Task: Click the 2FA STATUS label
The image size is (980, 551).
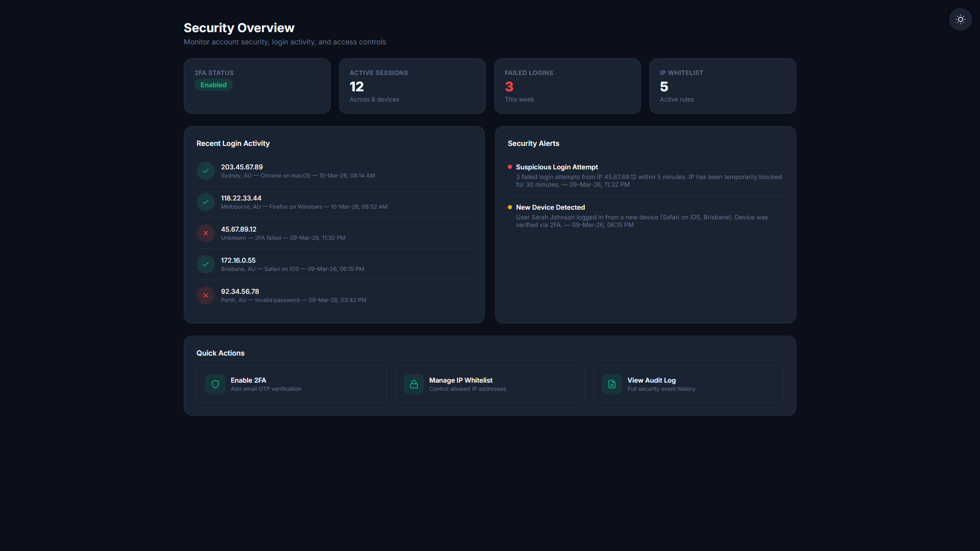Action: coord(214,73)
